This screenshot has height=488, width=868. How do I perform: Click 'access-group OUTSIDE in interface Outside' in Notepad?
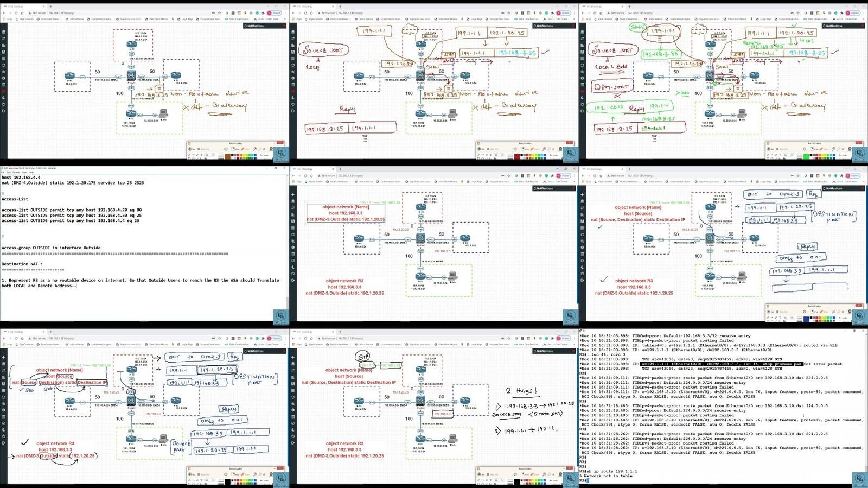click(51, 248)
